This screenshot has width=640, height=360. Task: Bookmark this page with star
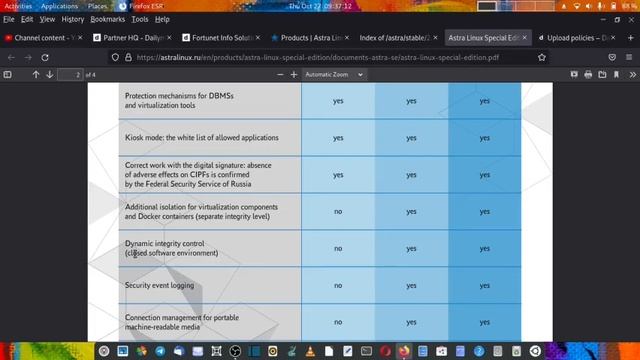click(542, 58)
